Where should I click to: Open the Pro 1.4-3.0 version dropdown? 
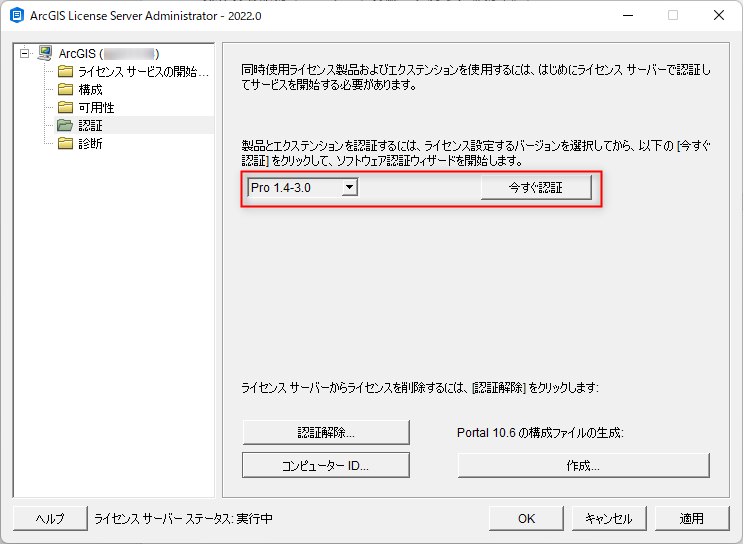click(x=350, y=187)
